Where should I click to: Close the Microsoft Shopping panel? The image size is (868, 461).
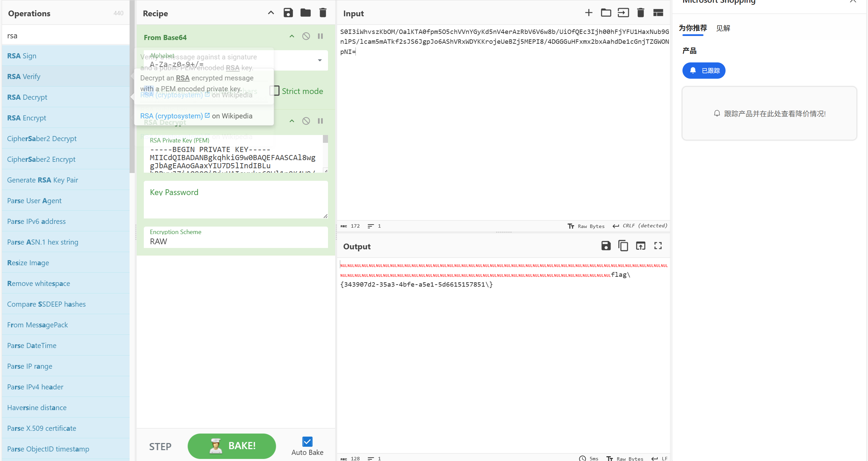tap(853, 1)
